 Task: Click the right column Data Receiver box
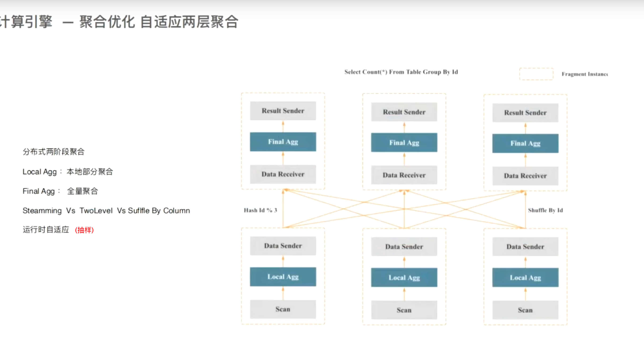(x=525, y=176)
